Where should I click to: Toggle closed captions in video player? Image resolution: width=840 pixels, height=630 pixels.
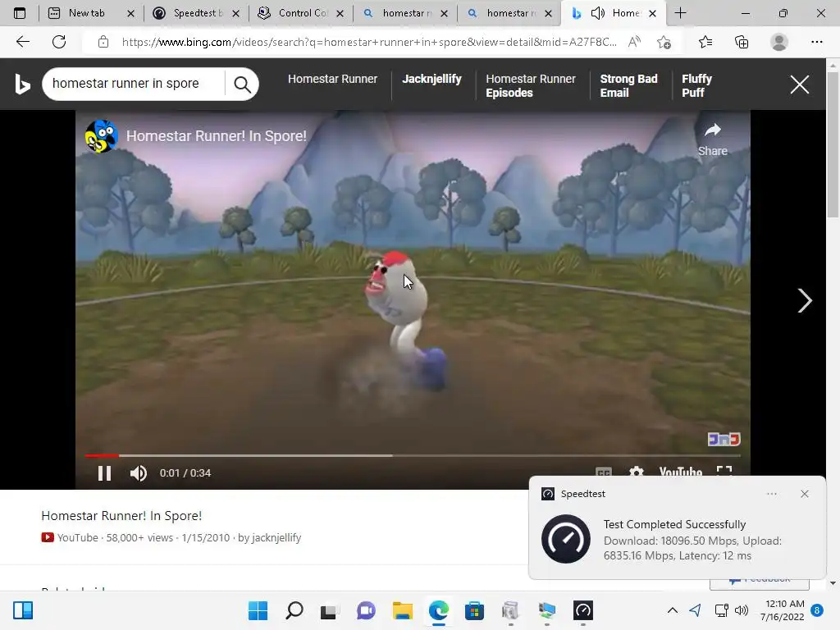click(604, 472)
